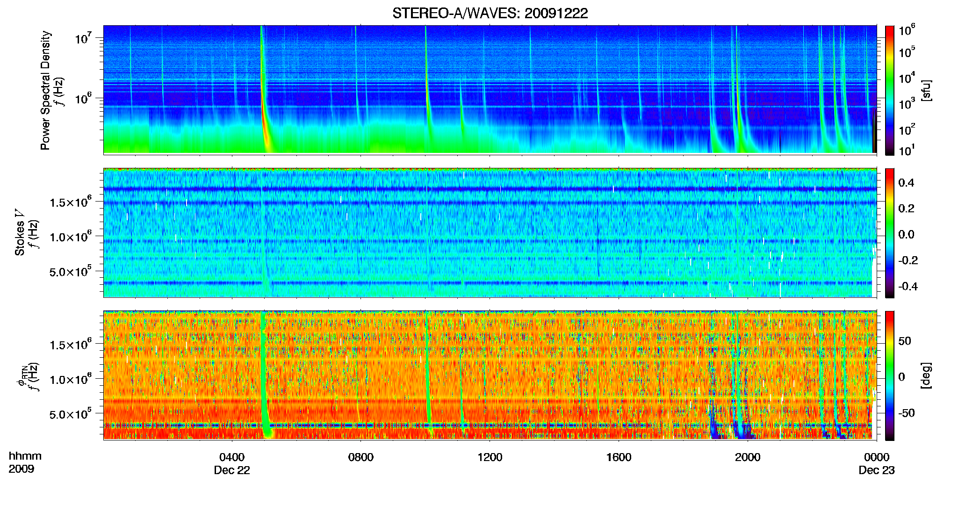Click the 0400 time tick label
The height and width of the screenshot is (505, 980).
pyautogui.click(x=232, y=457)
